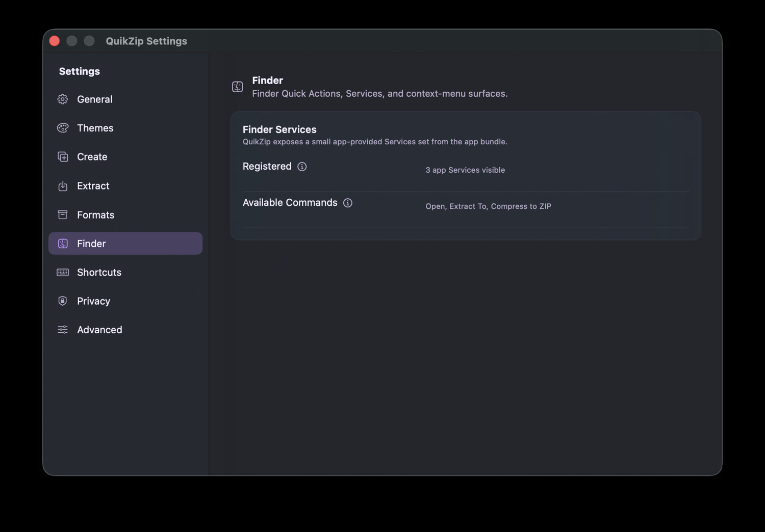Open the Advanced settings section
The width and height of the screenshot is (765, 532).
125,330
